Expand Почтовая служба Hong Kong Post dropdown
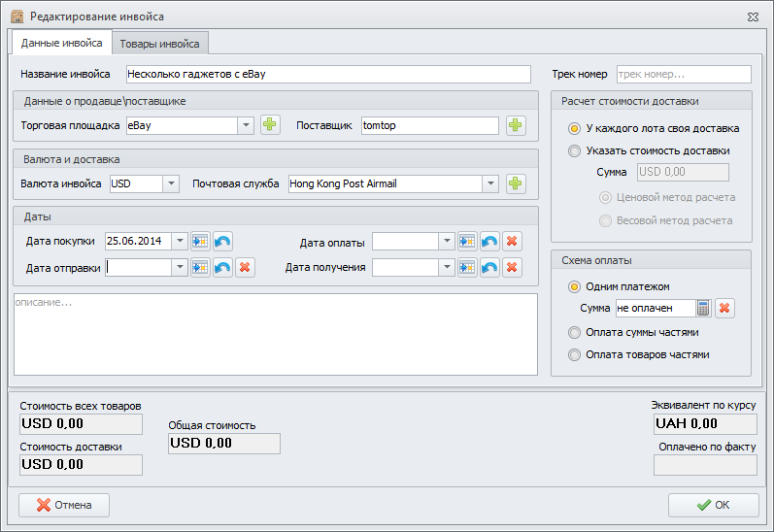This screenshot has width=774, height=532. click(490, 183)
